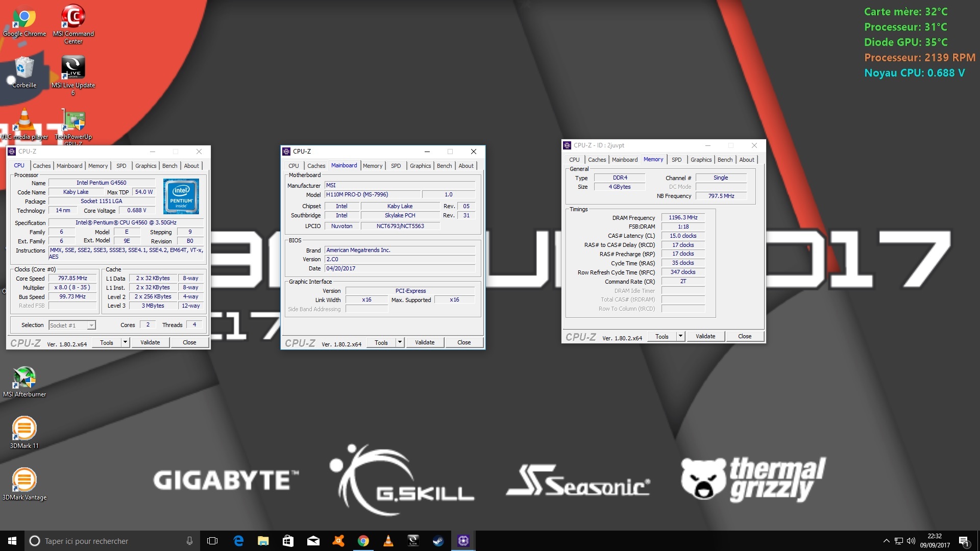Open Bench tab in right CPU-Z window
This screenshot has height=551, width=980.
(725, 160)
